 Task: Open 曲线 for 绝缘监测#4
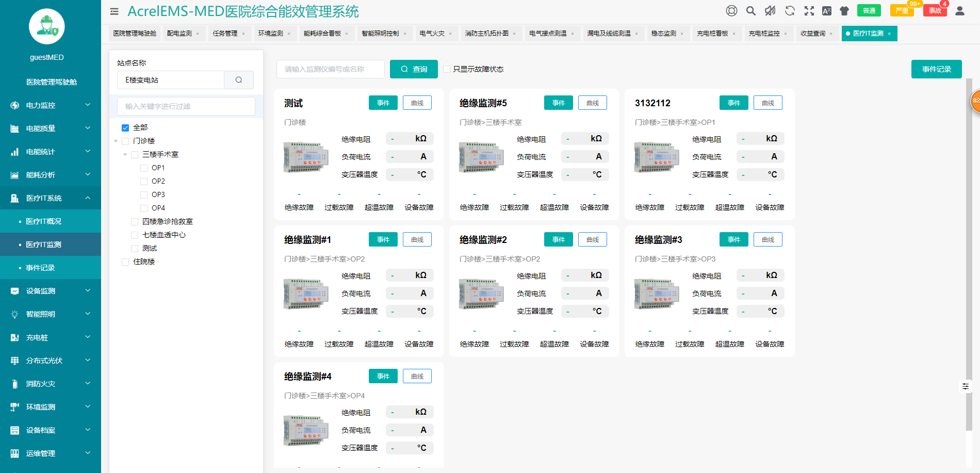pos(417,376)
